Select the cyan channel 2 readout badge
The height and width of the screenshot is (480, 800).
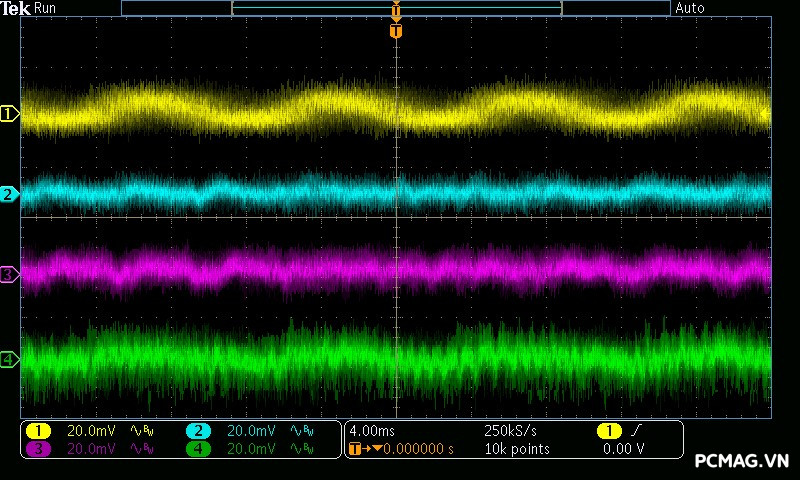(x=198, y=431)
